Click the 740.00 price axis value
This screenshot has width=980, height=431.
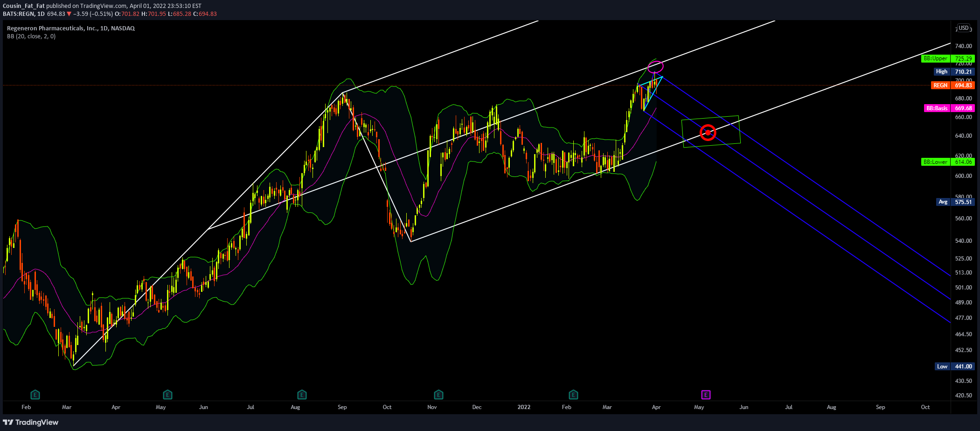[964, 46]
